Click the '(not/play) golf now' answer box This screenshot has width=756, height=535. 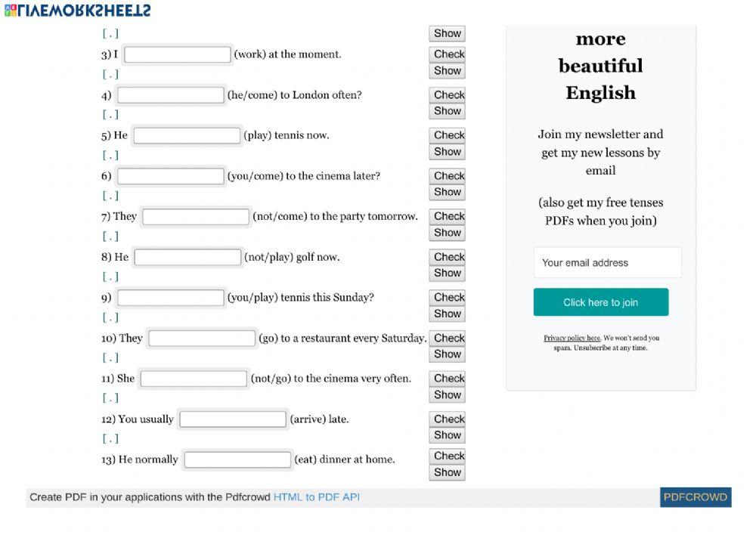pos(187,258)
